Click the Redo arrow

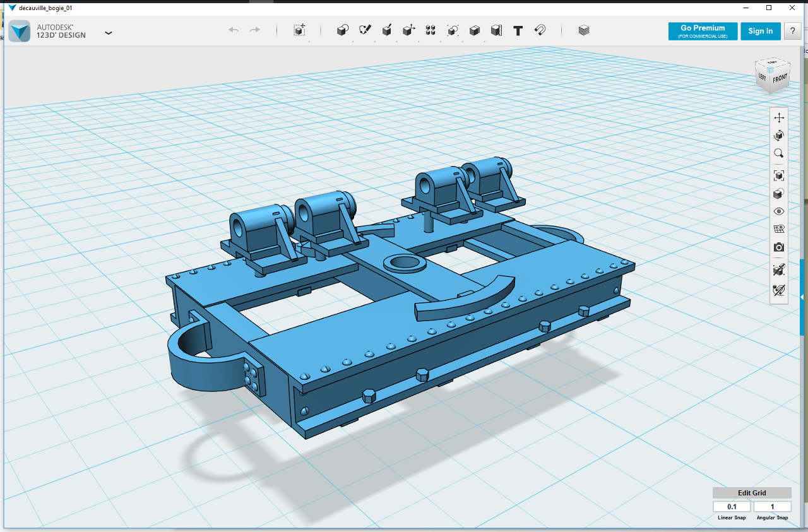click(255, 30)
